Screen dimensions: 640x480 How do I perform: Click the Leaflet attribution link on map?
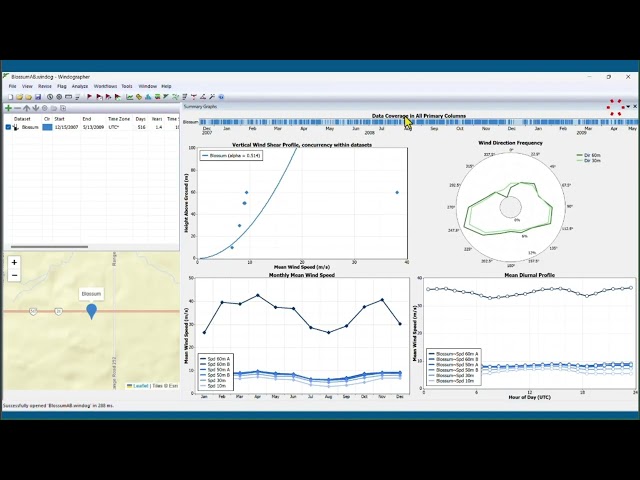[x=141, y=386]
